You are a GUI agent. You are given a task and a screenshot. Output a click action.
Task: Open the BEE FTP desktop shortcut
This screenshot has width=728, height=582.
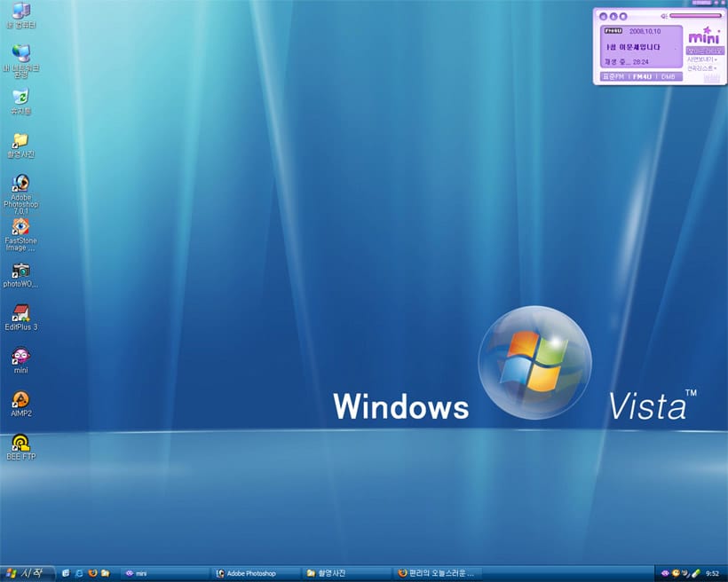pyautogui.click(x=20, y=442)
